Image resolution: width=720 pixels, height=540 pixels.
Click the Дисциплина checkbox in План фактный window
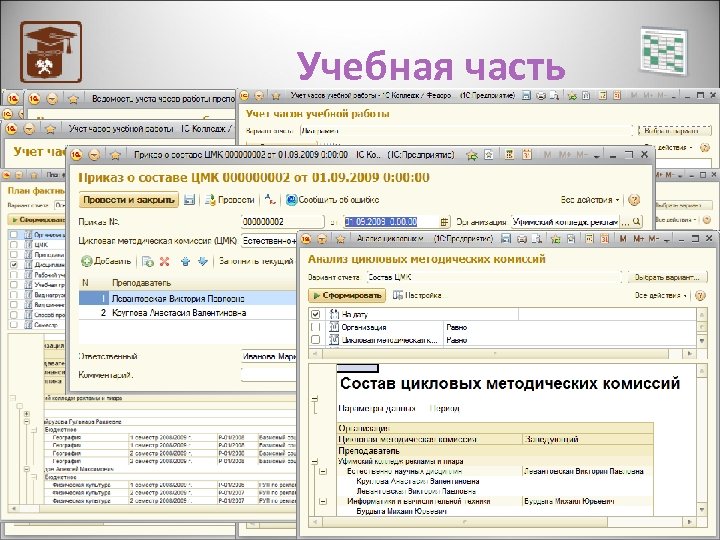(x=14, y=264)
